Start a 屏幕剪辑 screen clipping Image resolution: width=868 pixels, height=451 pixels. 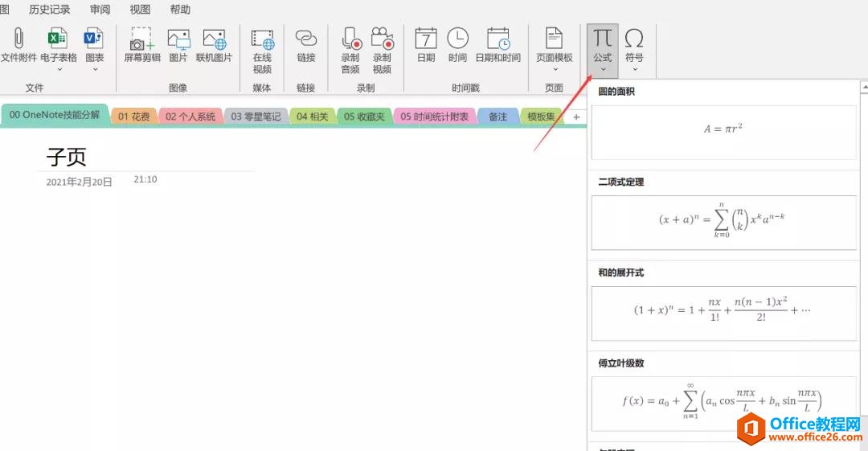(x=141, y=44)
